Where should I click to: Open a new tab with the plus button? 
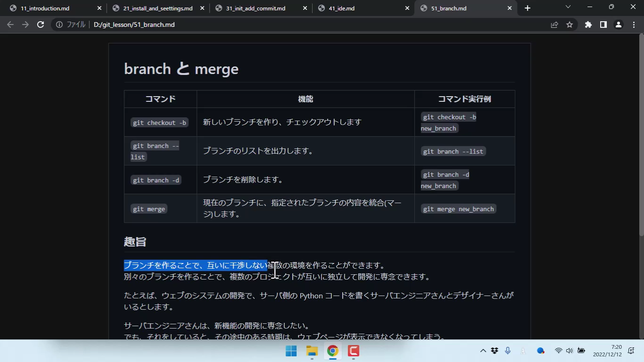[x=527, y=8]
